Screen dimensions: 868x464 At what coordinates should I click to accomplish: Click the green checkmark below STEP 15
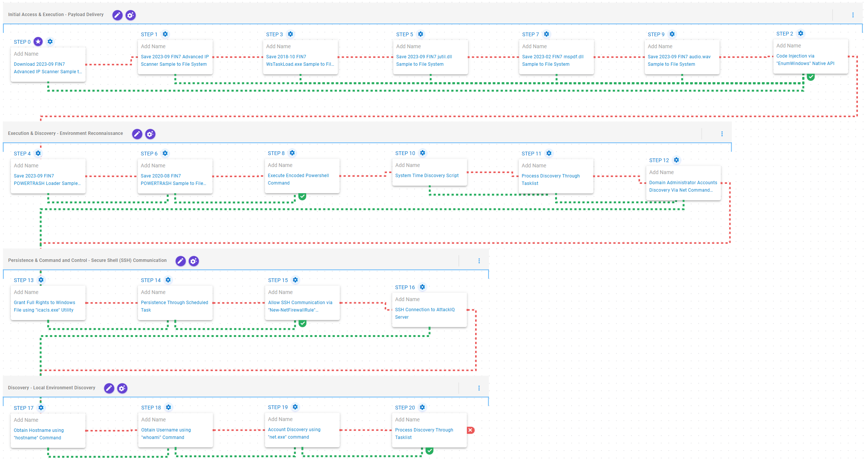click(302, 324)
